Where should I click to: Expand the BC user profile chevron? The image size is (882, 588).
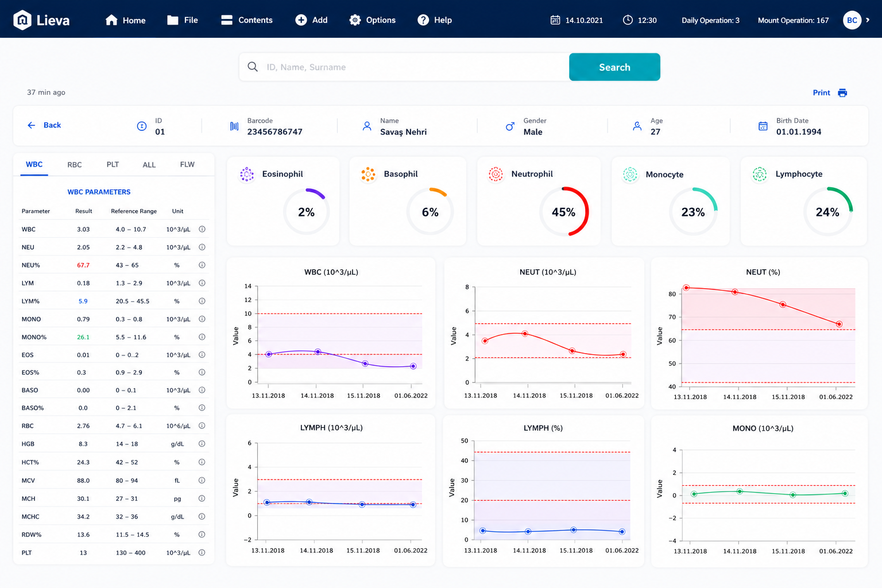tap(868, 20)
